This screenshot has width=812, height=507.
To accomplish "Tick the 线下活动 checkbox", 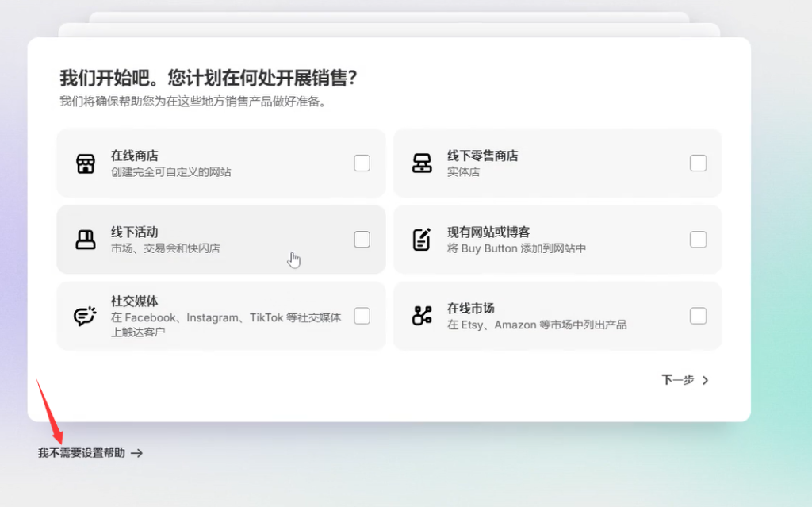I will point(362,240).
